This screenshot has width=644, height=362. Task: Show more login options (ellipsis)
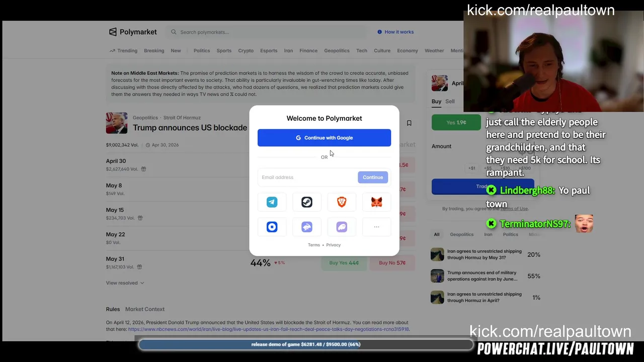pos(376,227)
